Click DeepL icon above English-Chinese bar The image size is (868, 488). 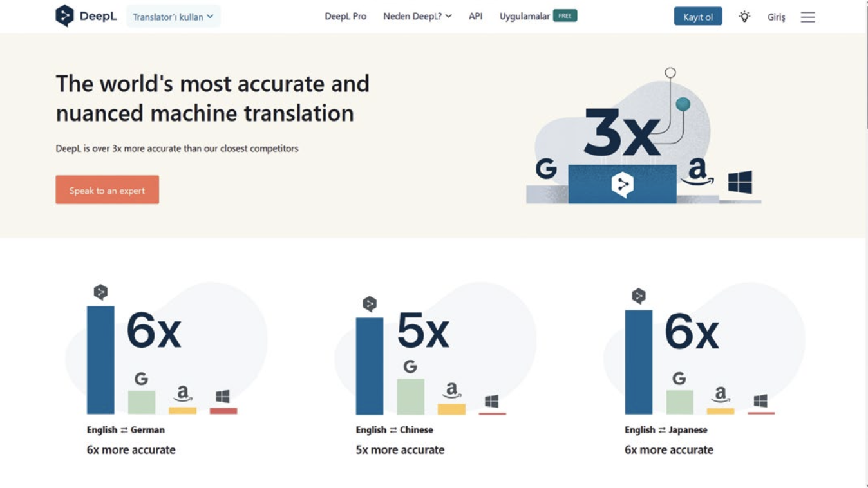click(x=370, y=304)
